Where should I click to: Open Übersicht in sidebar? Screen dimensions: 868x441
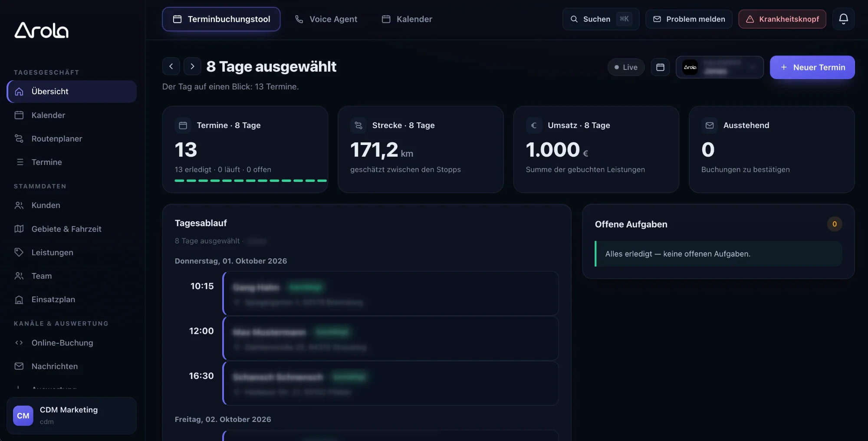click(x=72, y=92)
